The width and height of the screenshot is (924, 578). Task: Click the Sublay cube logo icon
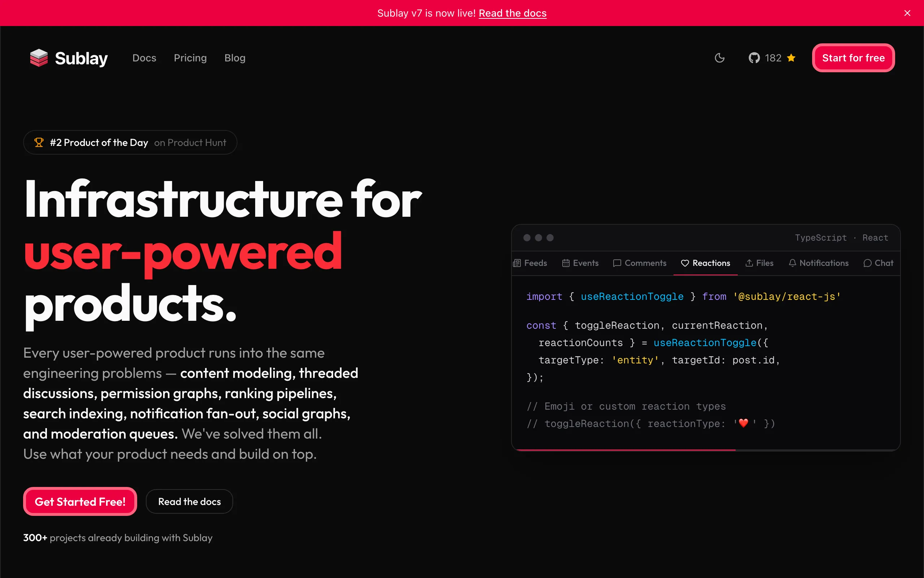tap(39, 58)
